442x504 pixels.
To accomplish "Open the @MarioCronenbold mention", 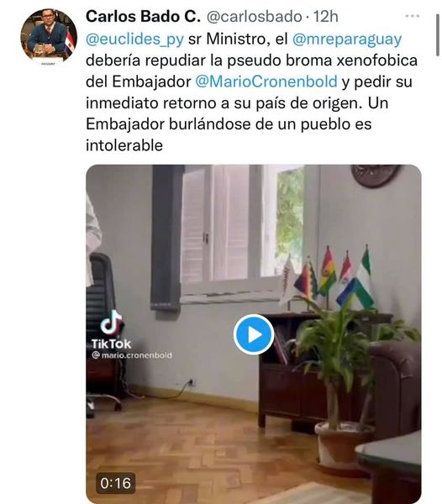I will coord(266,81).
